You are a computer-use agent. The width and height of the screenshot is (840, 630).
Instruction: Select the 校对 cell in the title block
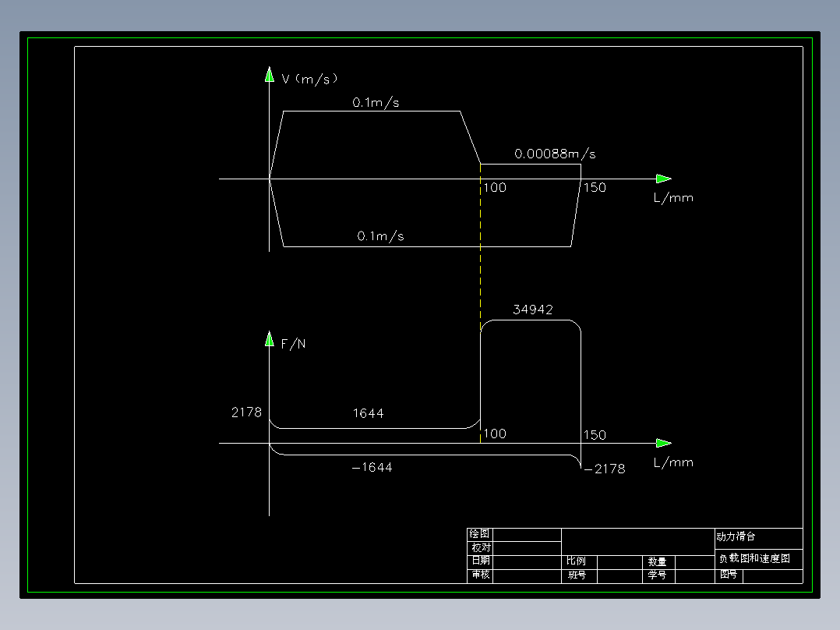coord(481,547)
